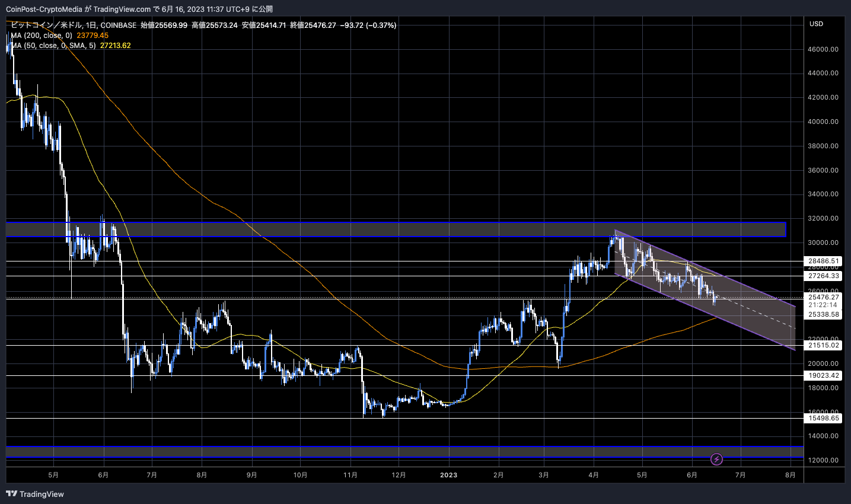Click the low price 安値25414.71
The width and height of the screenshot is (851, 504).
pos(264,25)
